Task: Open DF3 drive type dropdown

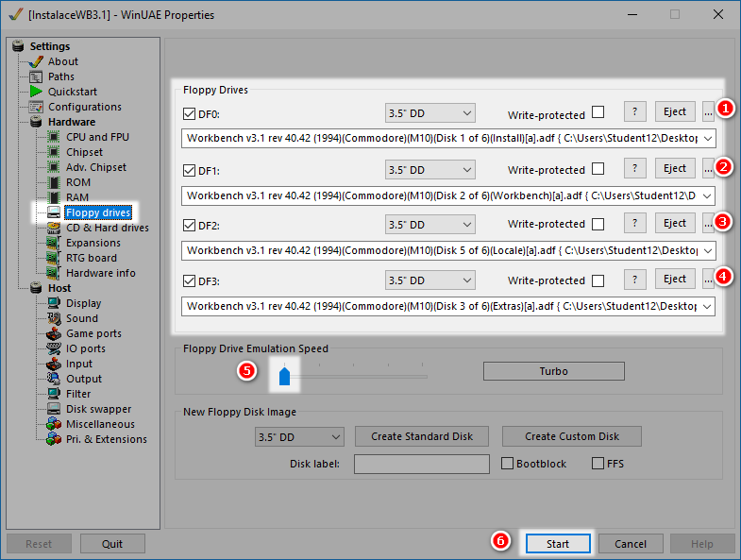Action: click(x=430, y=280)
